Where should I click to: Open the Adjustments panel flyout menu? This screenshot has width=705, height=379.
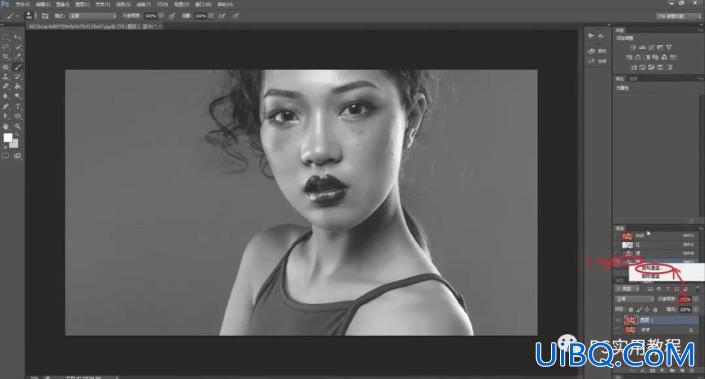(x=701, y=30)
